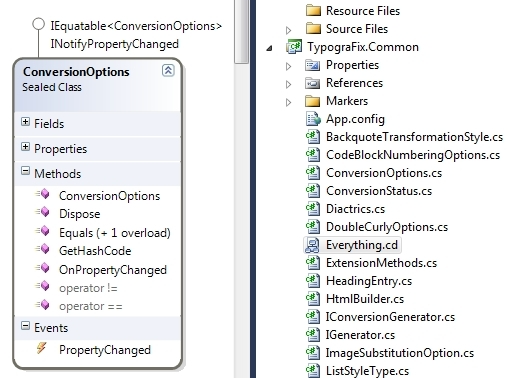Viewport: 508px width, 378px height.
Task: Click the App.config file icon
Action: (x=313, y=119)
